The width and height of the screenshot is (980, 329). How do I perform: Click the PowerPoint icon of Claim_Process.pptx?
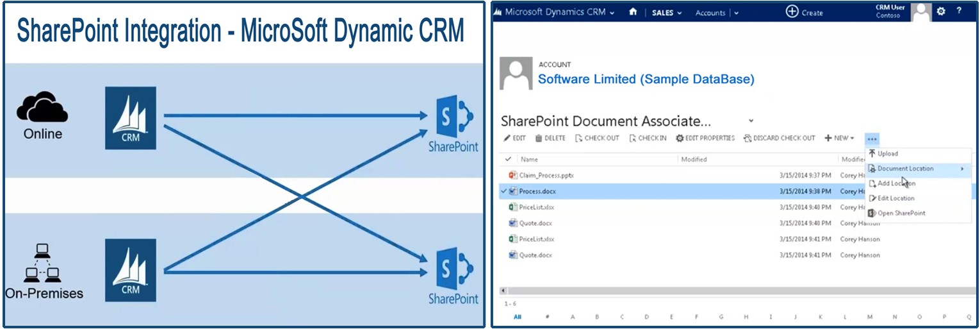pyautogui.click(x=512, y=175)
